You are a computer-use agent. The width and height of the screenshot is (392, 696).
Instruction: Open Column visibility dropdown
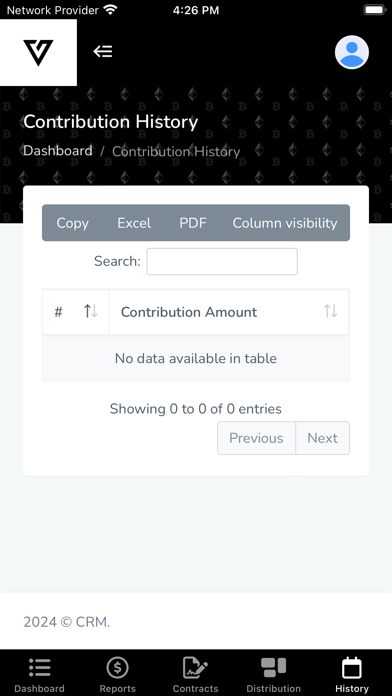tap(285, 223)
